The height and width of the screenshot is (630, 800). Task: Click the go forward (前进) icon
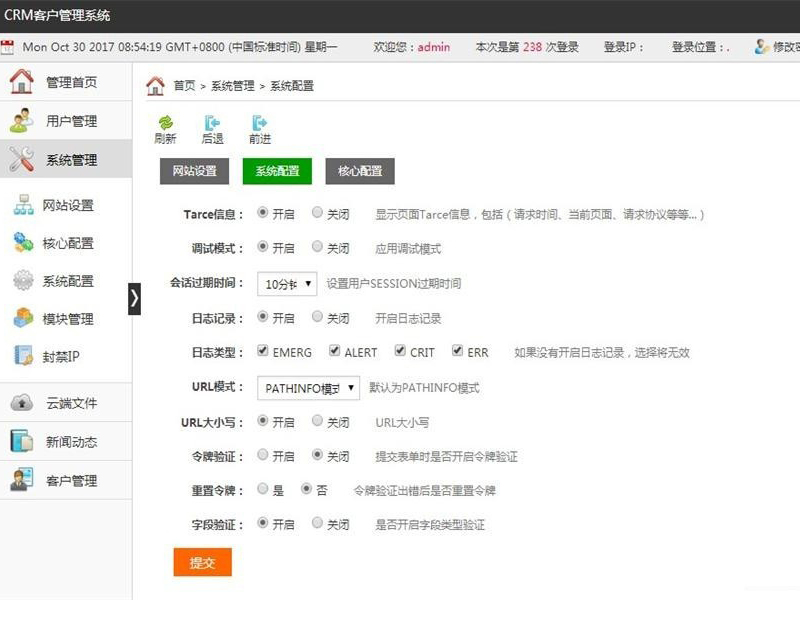260,123
